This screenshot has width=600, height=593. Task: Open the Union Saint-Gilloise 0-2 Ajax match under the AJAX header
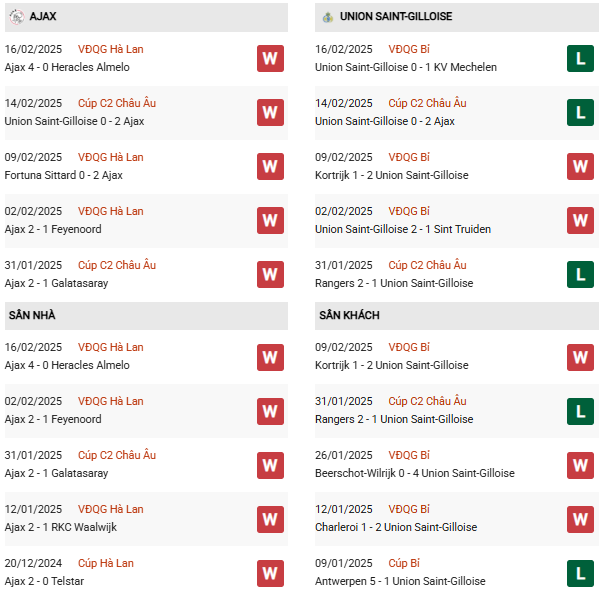pyautogui.click(x=74, y=121)
